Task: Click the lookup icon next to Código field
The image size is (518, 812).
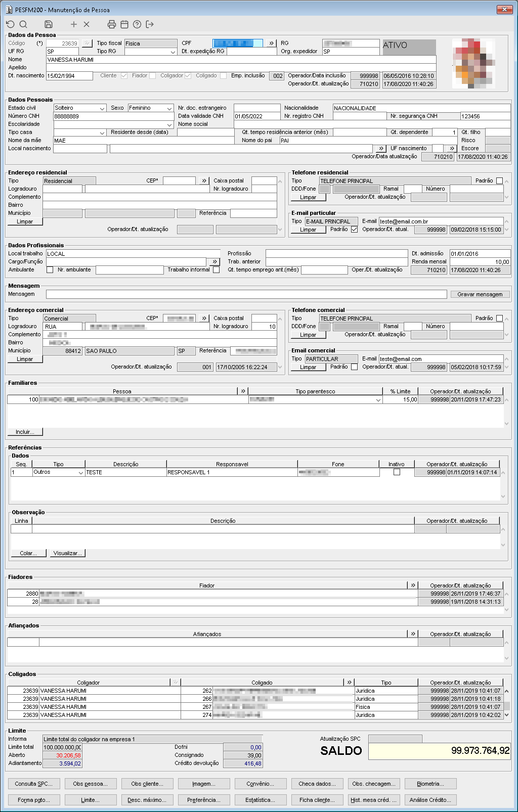Action: click(x=87, y=43)
